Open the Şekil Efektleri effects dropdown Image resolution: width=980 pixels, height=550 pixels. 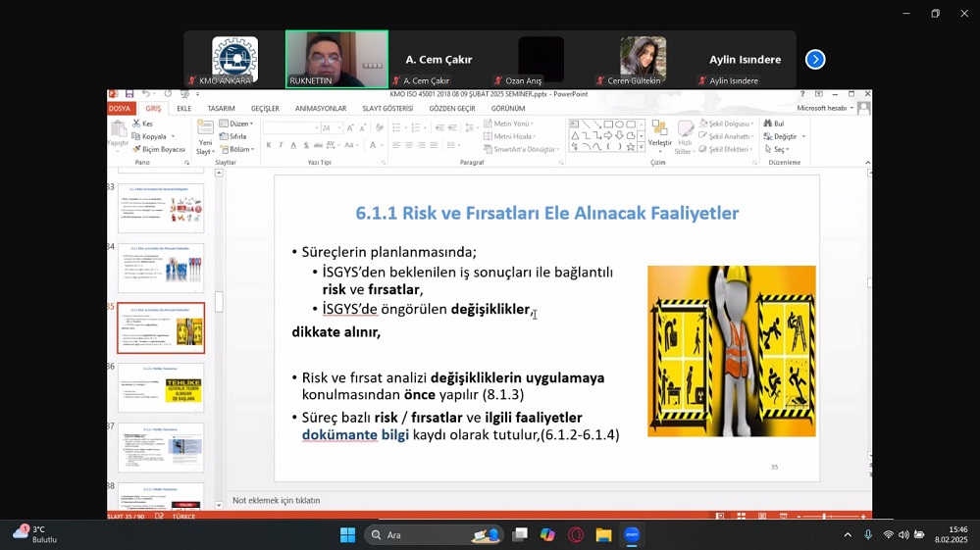726,149
